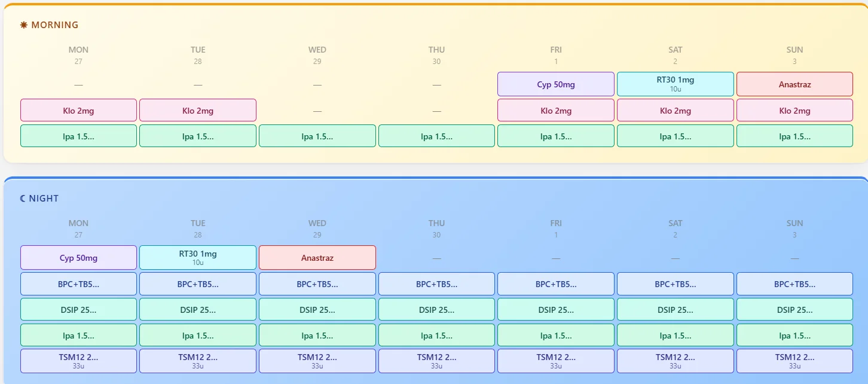
Task: Open Monday night TSM12 33u card
Action: click(x=78, y=361)
